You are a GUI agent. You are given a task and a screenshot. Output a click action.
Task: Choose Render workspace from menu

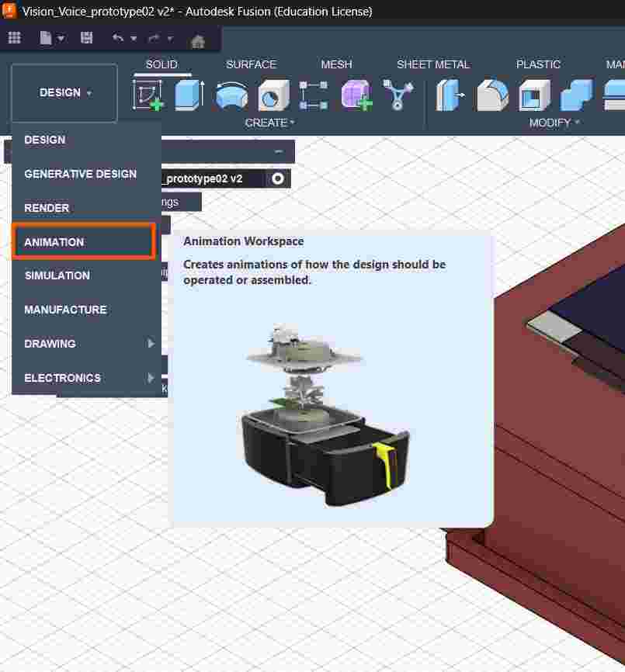pyautogui.click(x=87, y=208)
